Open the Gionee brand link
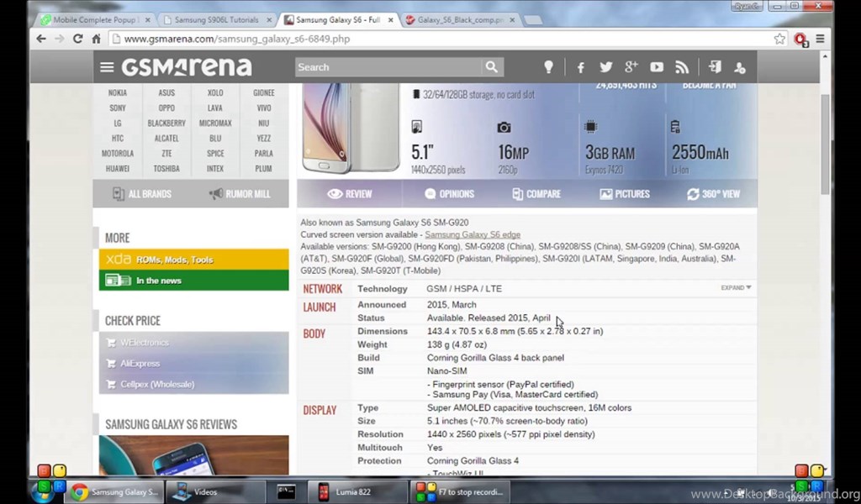The width and height of the screenshot is (861, 504). [x=263, y=92]
